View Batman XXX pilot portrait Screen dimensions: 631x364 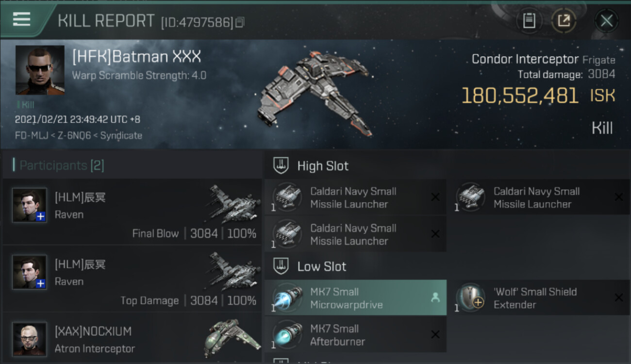[x=40, y=70]
